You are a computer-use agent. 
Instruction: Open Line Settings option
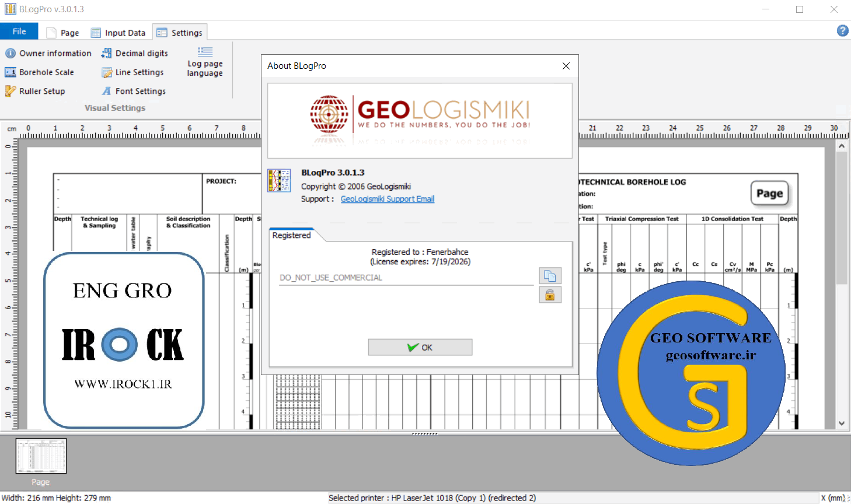pos(132,72)
